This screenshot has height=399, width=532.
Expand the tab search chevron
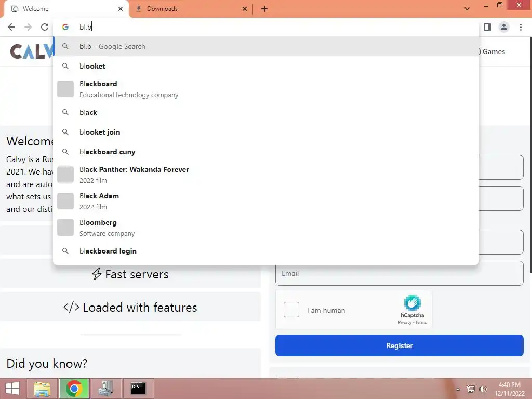467,9
